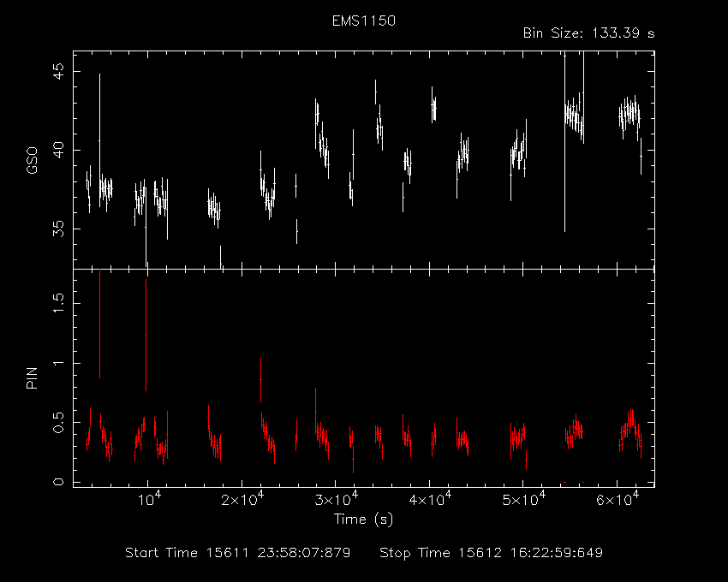Viewport: 728px width, 582px height.
Task: Click the plot title EMS1150
Action: (363, 21)
